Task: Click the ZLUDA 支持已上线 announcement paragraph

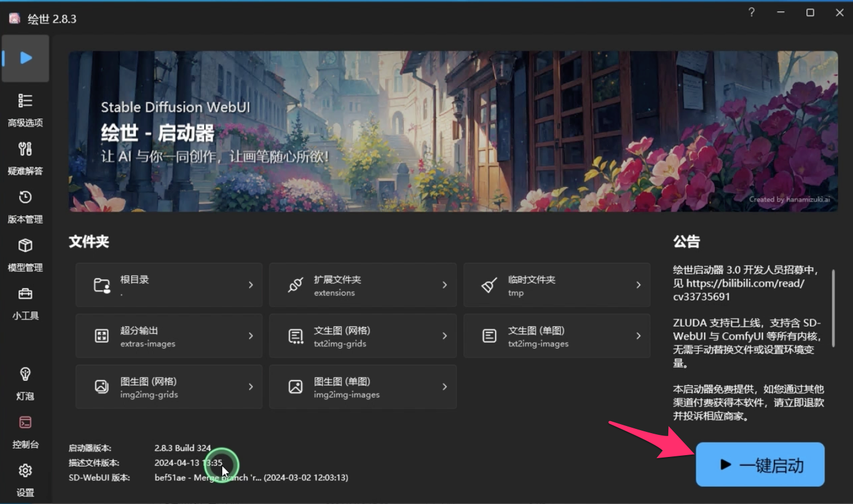Action: (x=747, y=343)
